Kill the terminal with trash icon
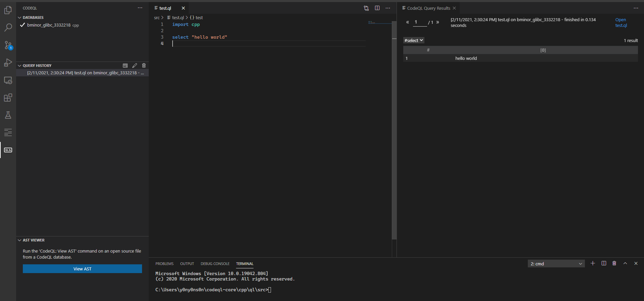The image size is (644, 301). (x=614, y=263)
